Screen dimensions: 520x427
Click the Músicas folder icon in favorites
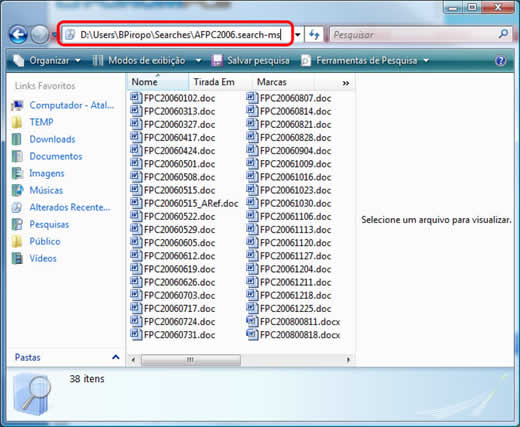click(17, 190)
